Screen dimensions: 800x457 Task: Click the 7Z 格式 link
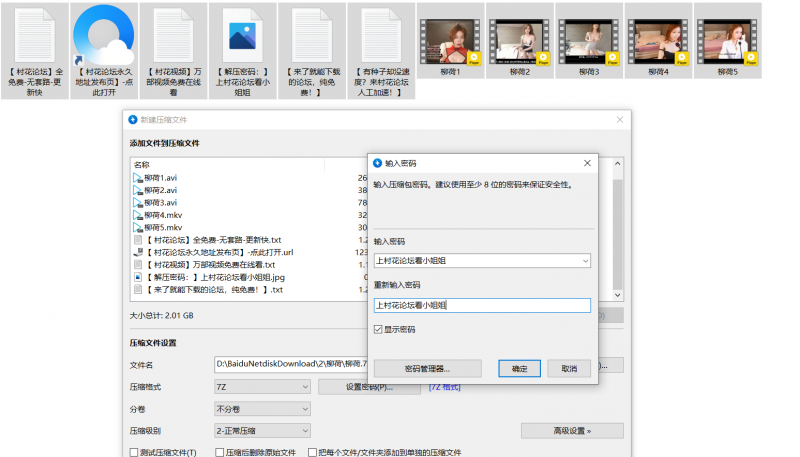tap(445, 386)
